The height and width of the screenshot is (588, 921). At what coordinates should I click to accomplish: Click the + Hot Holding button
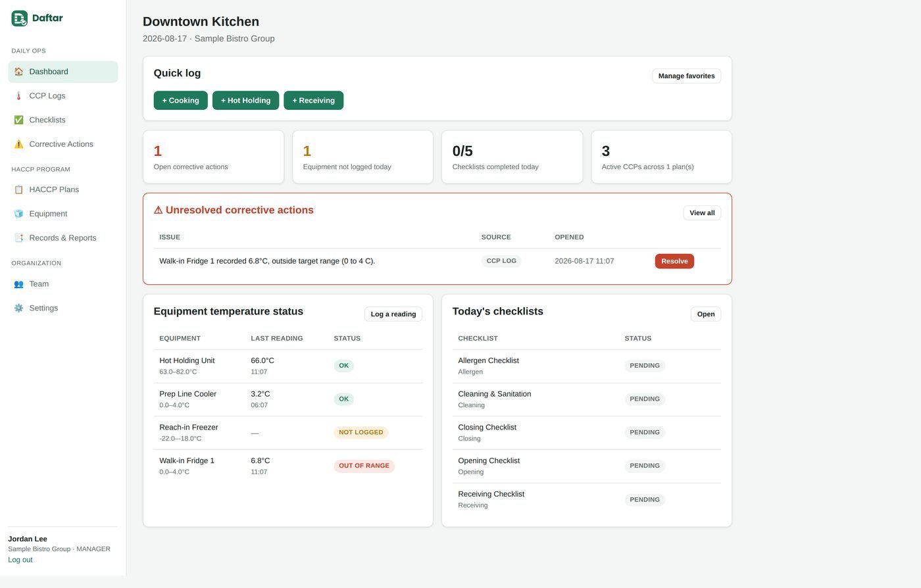tap(245, 101)
